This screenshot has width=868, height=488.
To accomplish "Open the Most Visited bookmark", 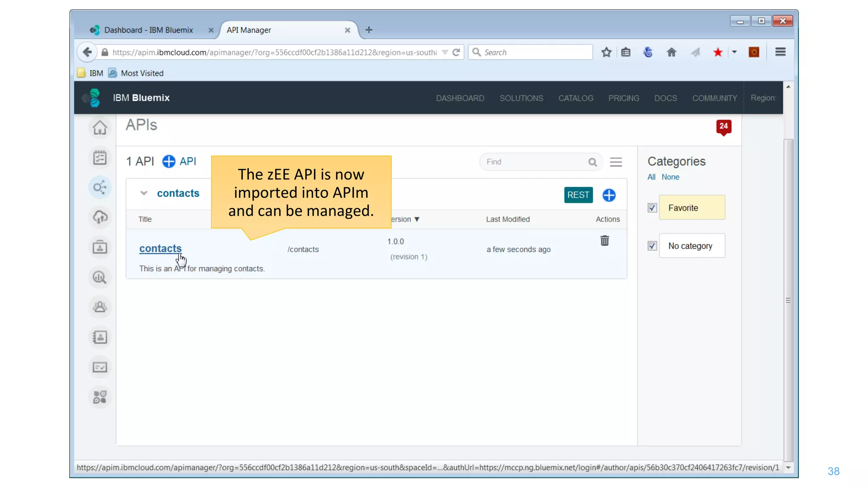I will click(136, 73).
